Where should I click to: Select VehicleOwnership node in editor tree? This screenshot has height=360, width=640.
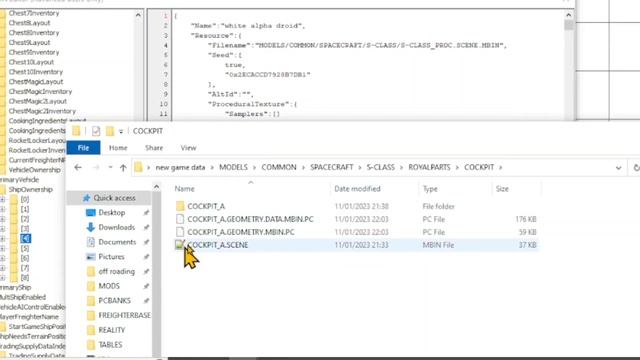[x=34, y=170]
